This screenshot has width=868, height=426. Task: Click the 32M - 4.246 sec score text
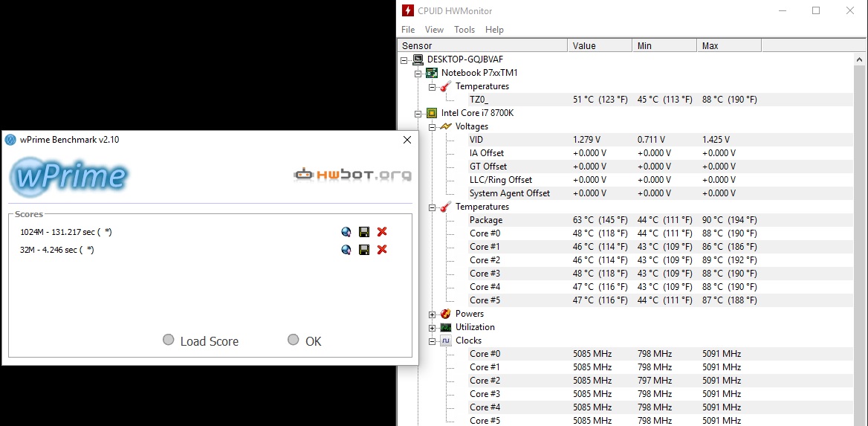(57, 250)
